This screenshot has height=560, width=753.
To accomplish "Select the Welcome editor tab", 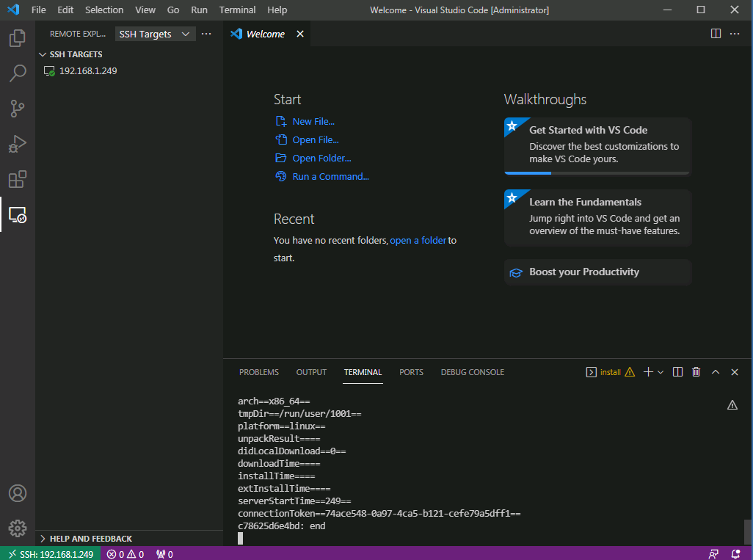I will 266,34.
